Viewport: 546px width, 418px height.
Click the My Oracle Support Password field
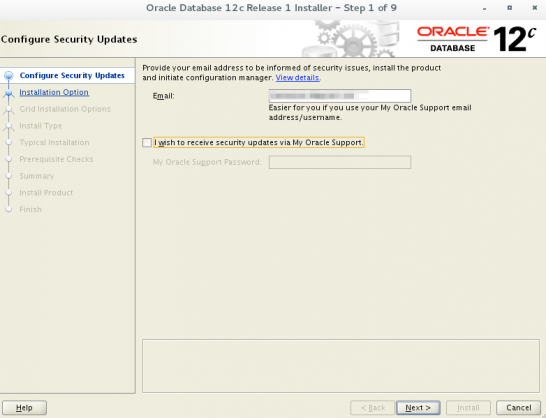tap(340, 162)
